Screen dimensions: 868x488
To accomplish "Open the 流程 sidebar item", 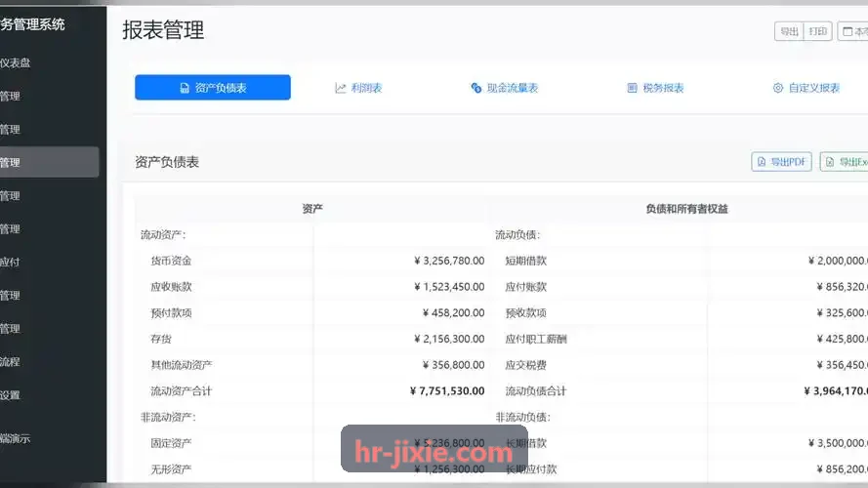I will point(10,362).
